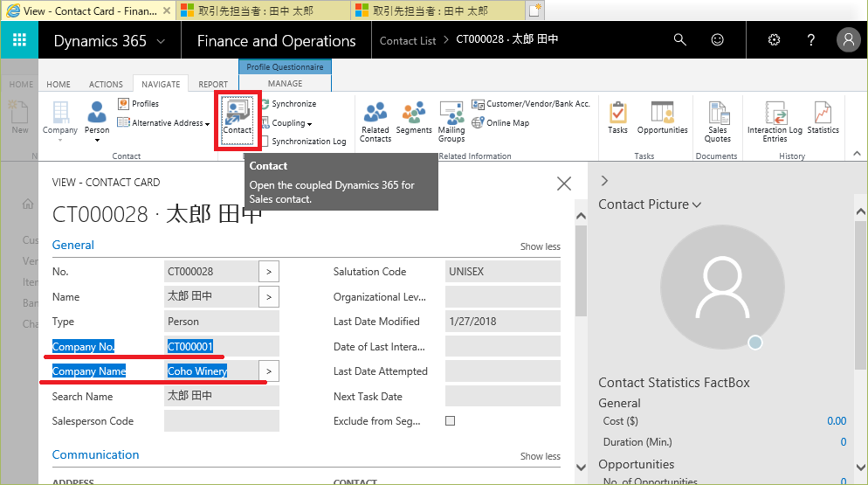Open the feedback smiley icon
The height and width of the screenshot is (485, 868).
[718, 40]
